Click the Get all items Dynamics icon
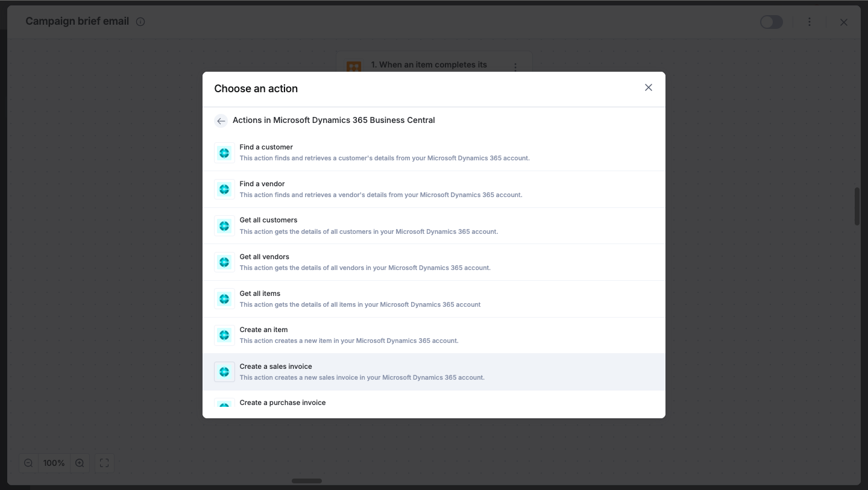The width and height of the screenshot is (868, 490). coord(224,299)
